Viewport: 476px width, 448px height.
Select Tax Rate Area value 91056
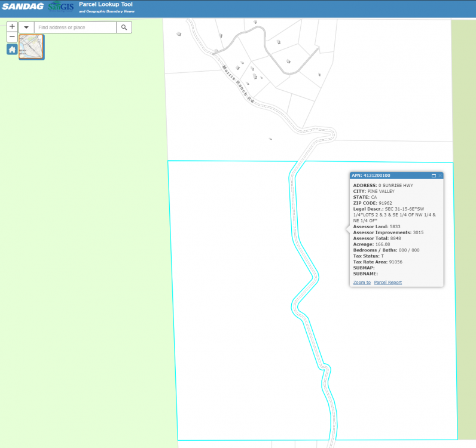[x=395, y=262]
